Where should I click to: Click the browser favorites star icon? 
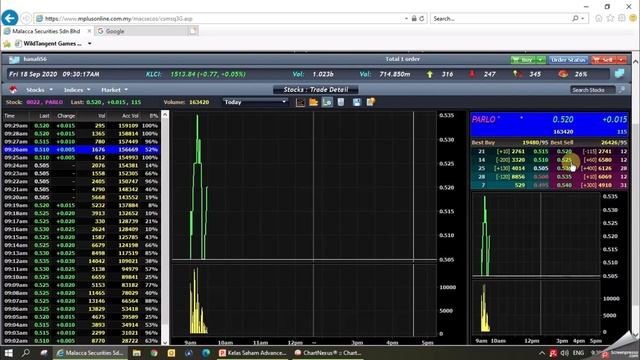(610, 18)
